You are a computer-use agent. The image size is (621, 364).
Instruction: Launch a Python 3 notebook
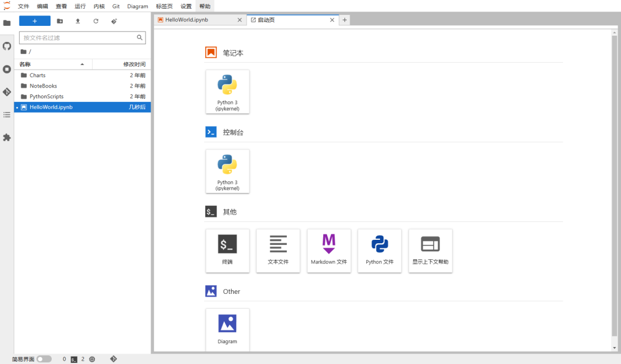(x=228, y=91)
